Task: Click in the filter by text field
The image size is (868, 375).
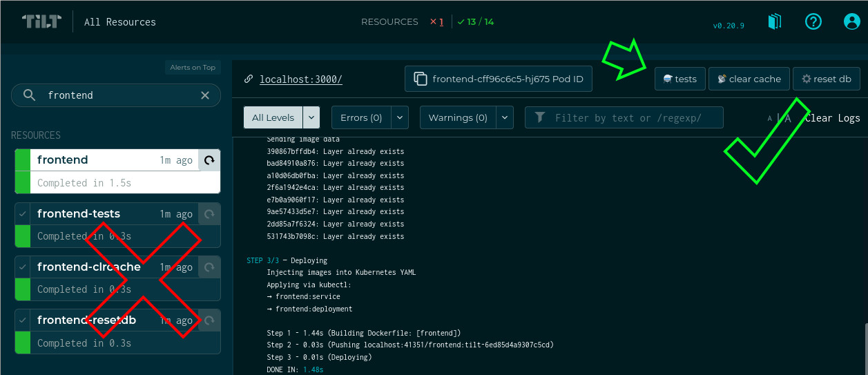Action: pyautogui.click(x=624, y=117)
